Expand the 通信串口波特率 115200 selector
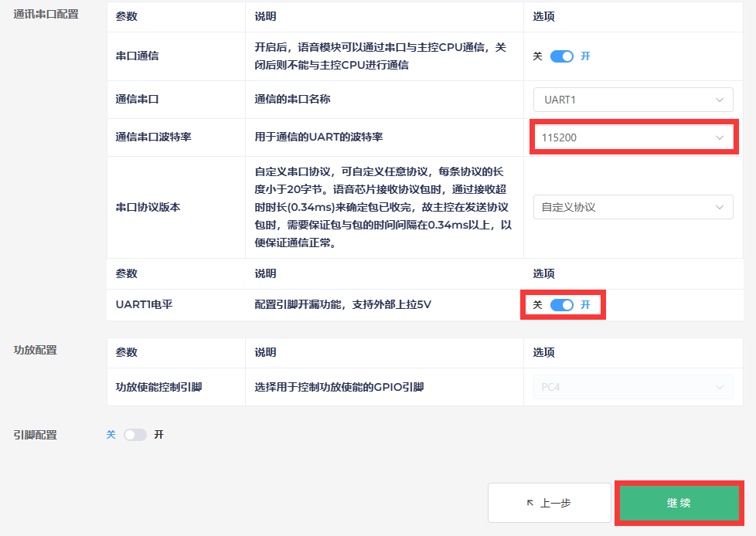 (x=632, y=137)
